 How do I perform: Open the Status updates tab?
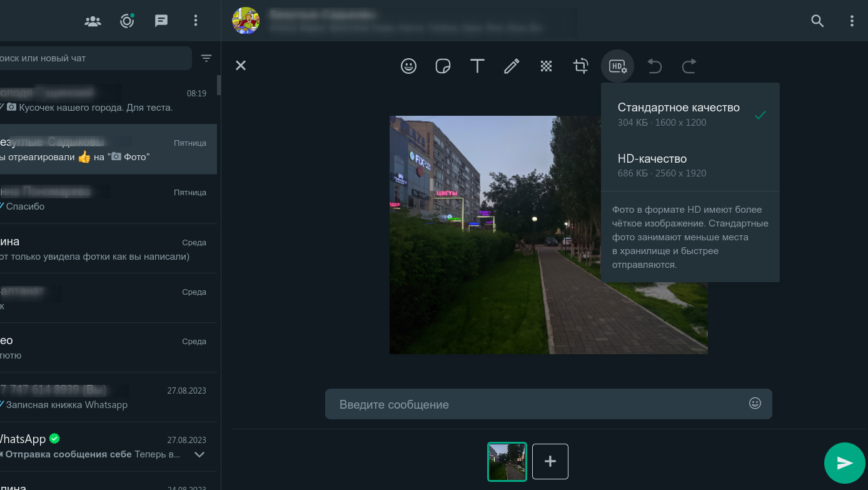[x=127, y=21]
